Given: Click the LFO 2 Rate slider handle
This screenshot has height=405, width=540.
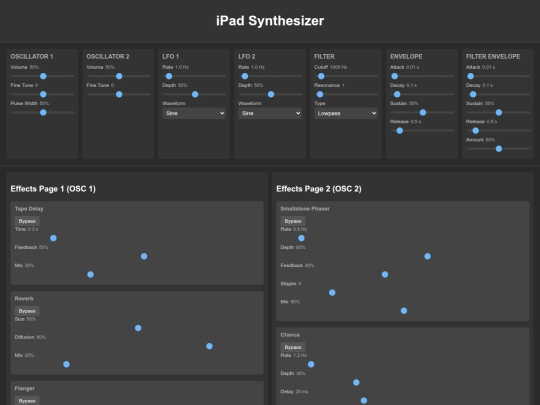Looking at the screenshot, I should click(245, 76).
